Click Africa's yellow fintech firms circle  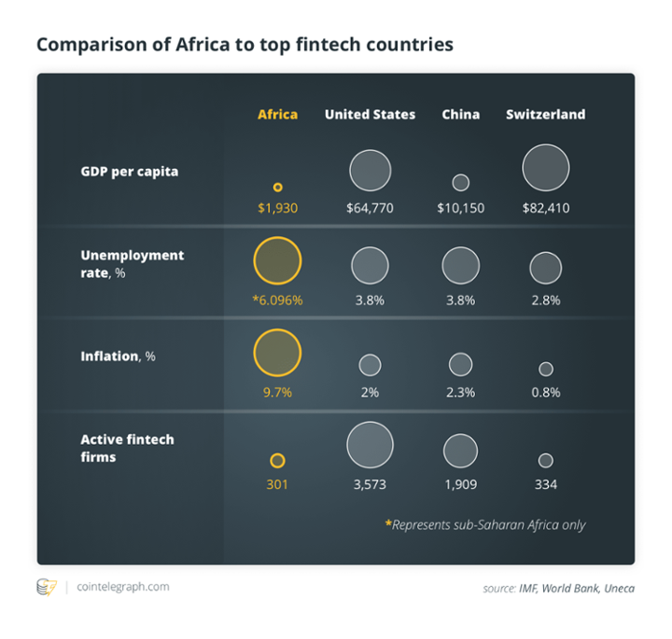point(277,461)
